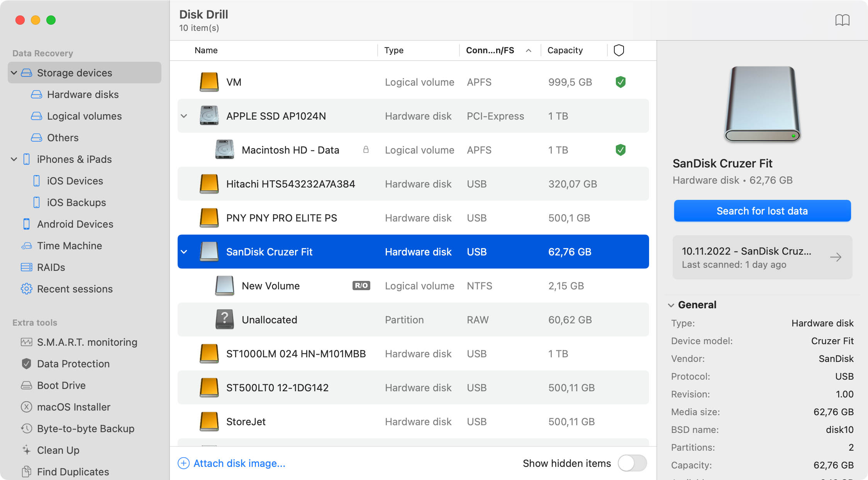Click Search for lost data button
This screenshot has height=480, width=868.
[x=763, y=210]
